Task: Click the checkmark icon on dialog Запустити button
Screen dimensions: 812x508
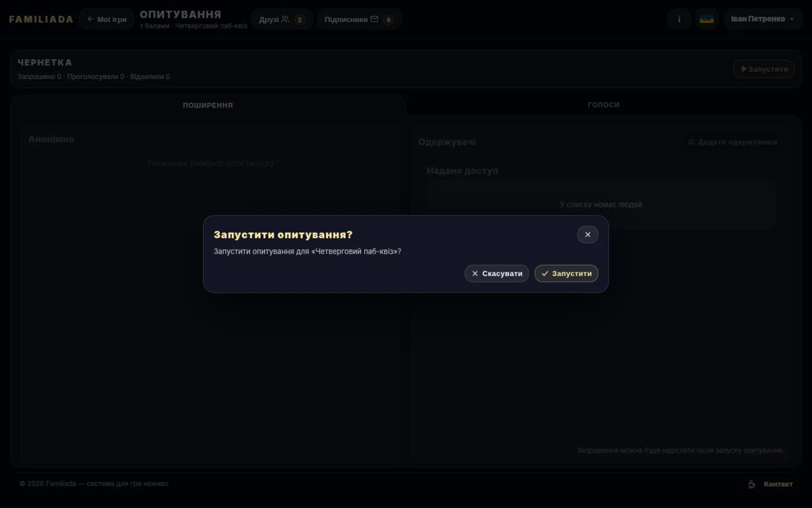Action: (545, 273)
